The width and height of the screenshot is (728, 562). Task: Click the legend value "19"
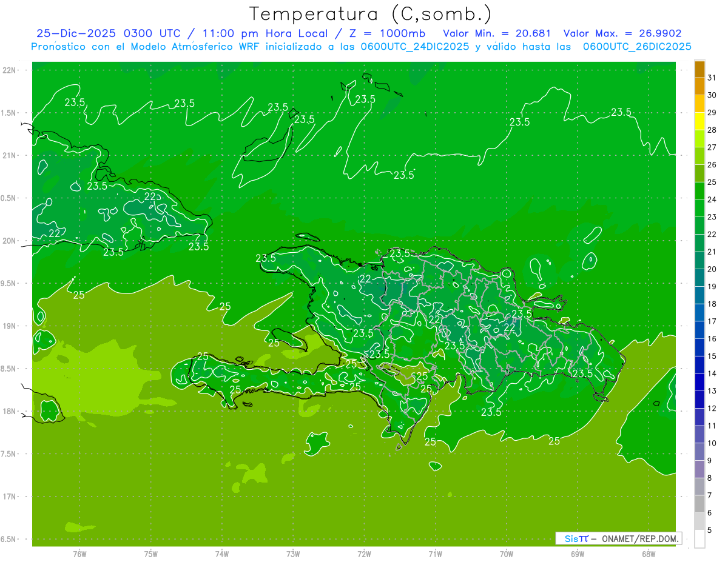(712, 287)
